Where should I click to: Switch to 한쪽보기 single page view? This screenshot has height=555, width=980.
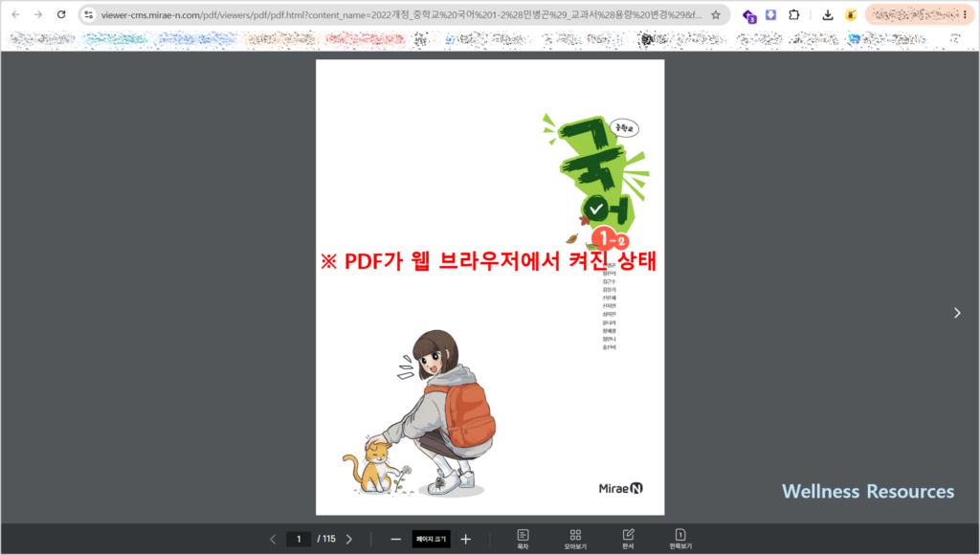click(x=680, y=539)
